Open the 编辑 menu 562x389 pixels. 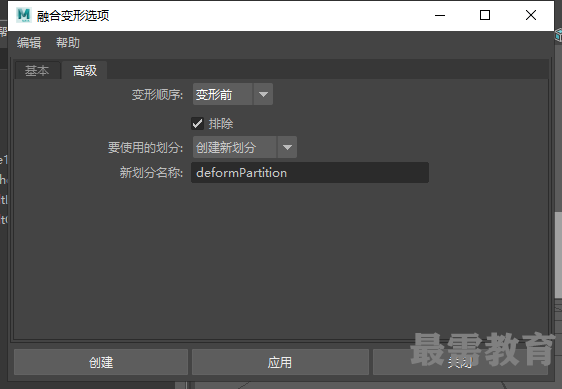29,43
